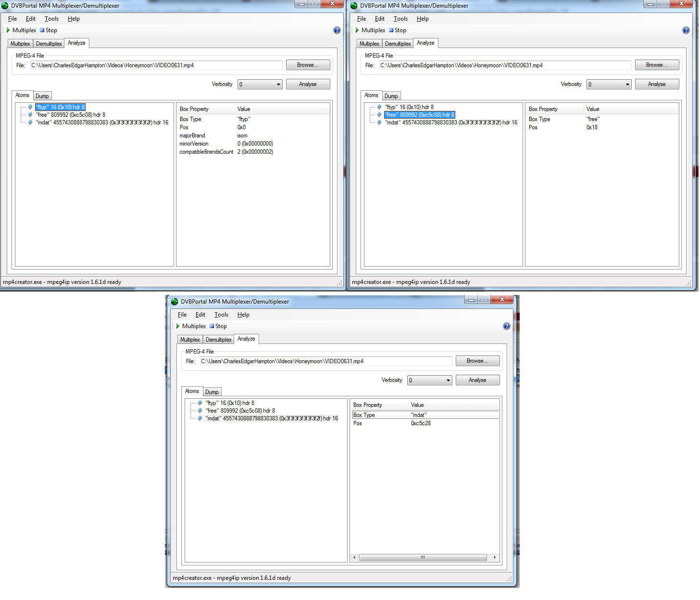Click Value column header in top-right window
This screenshot has width=700, height=600.
tap(631, 109)
